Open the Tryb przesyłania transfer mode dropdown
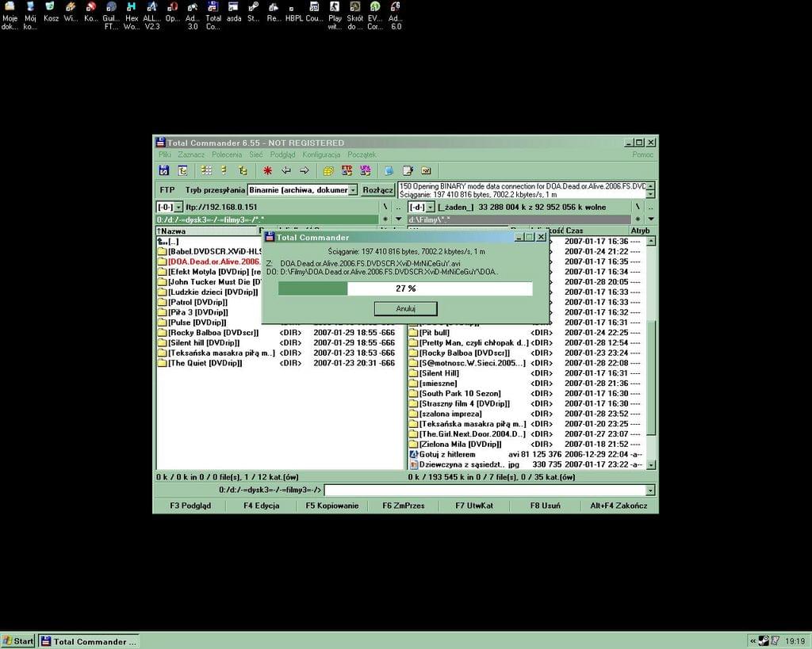 (x=353, y=190)
